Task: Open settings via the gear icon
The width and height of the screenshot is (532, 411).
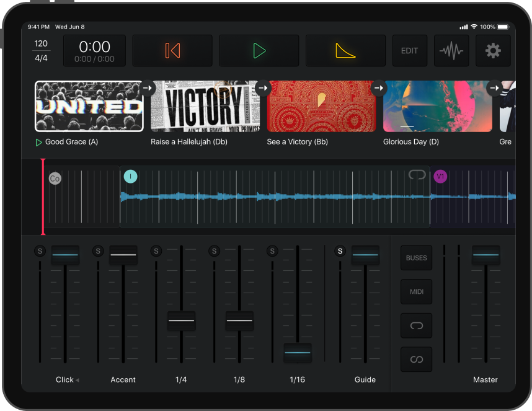Action: [493, 51]
